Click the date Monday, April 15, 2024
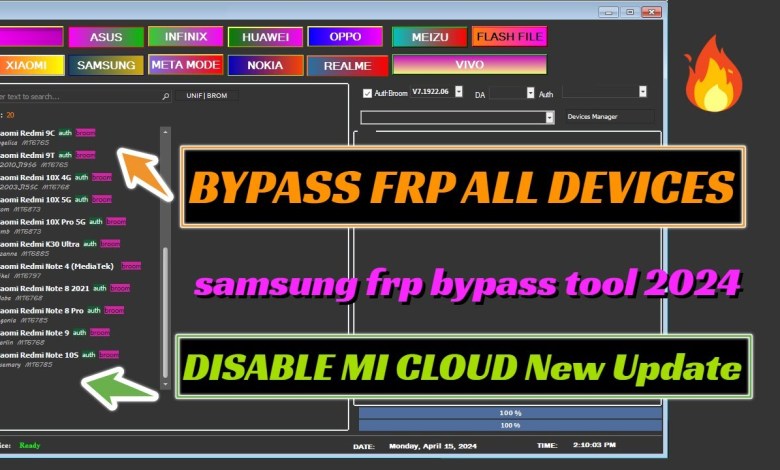780x470 pixels. pyautogui.click(x=433, y=446)
